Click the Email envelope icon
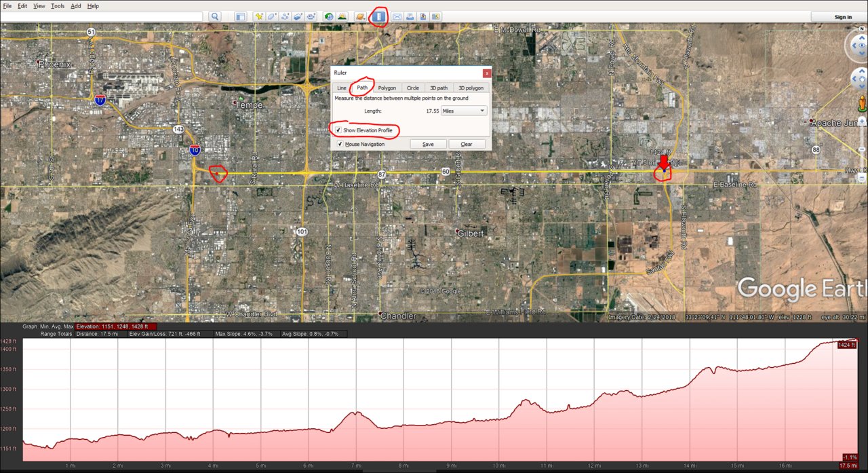This screenshot has height=473, width=868. point(397,16)
